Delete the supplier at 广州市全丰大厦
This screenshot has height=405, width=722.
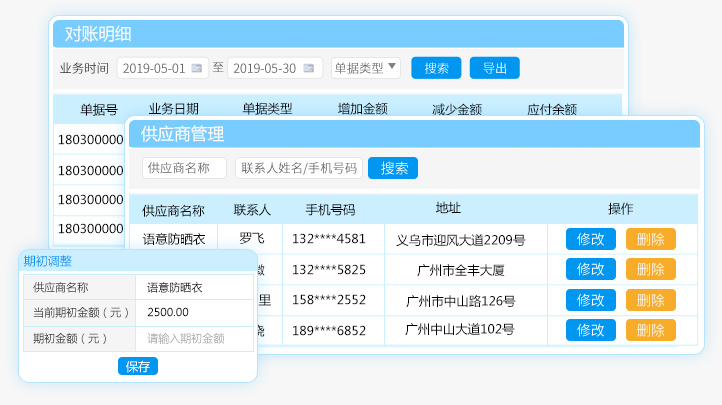tap(650, 269)
